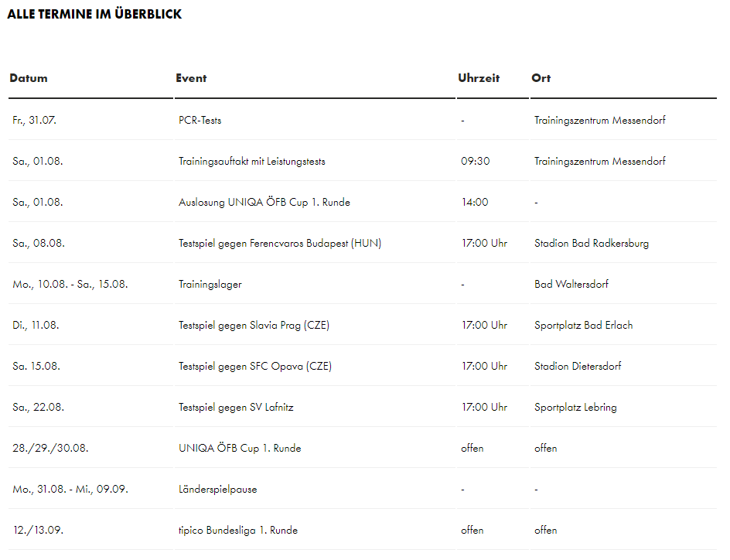Select the Trainingslager event text
Screen dimensions: 730x560
pos(210,284)
